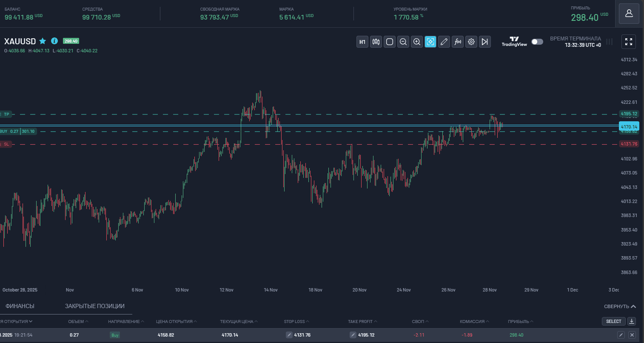Close the XAUUSD Buy position
The image size is (644, 343).
(x=632, y=335)
